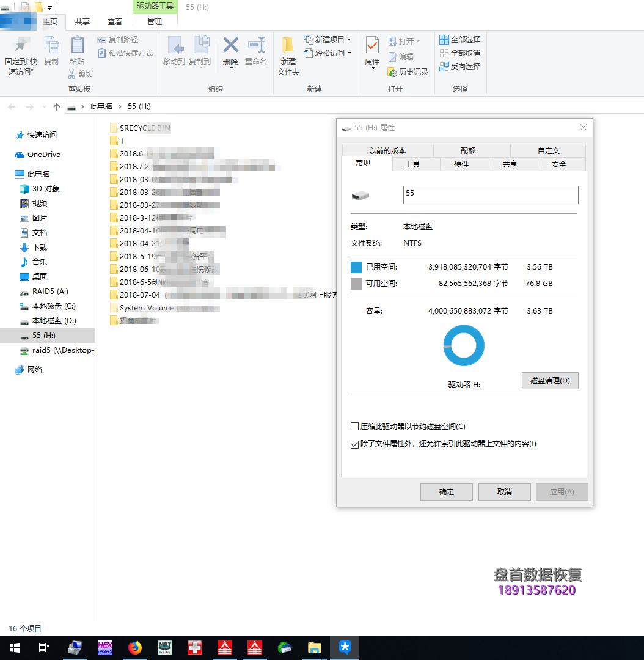The width and height of the screenshot is (644, 660).
Task: Switch to the Share ribbon tab
Action: (82, 22)
